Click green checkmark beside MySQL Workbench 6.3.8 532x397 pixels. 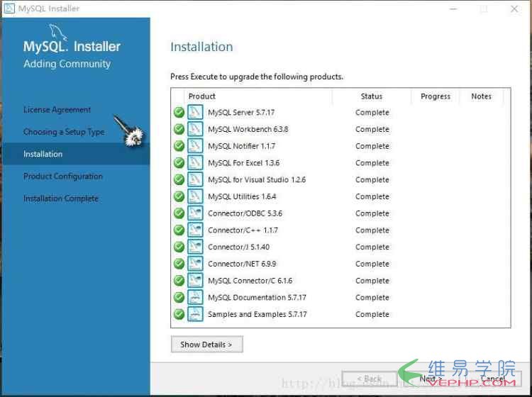click(179, 129)
